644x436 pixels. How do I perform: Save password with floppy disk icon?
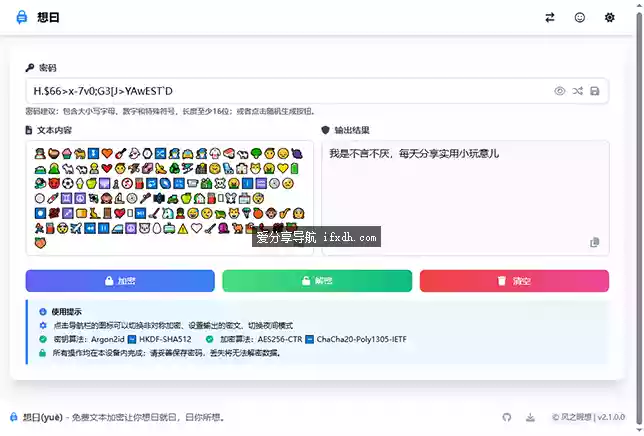click(595, 91)
